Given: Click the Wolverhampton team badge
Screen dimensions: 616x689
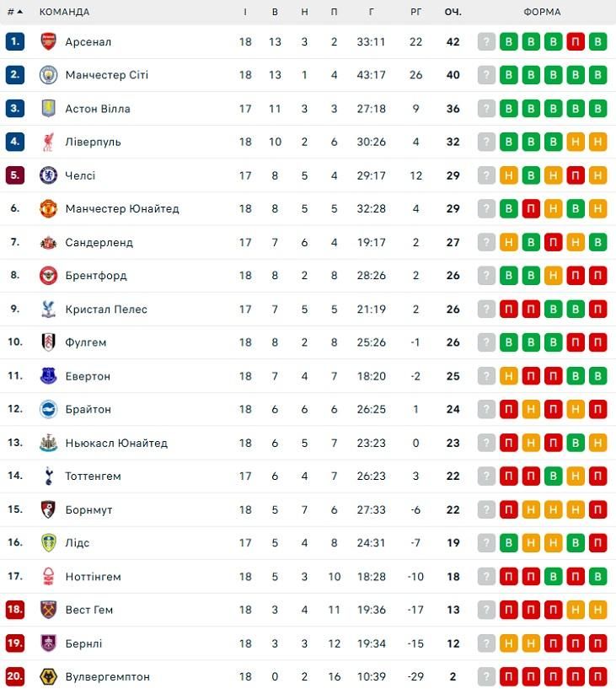Looking at the screenshot, I should pyautogui.click(x=48, y=676).
